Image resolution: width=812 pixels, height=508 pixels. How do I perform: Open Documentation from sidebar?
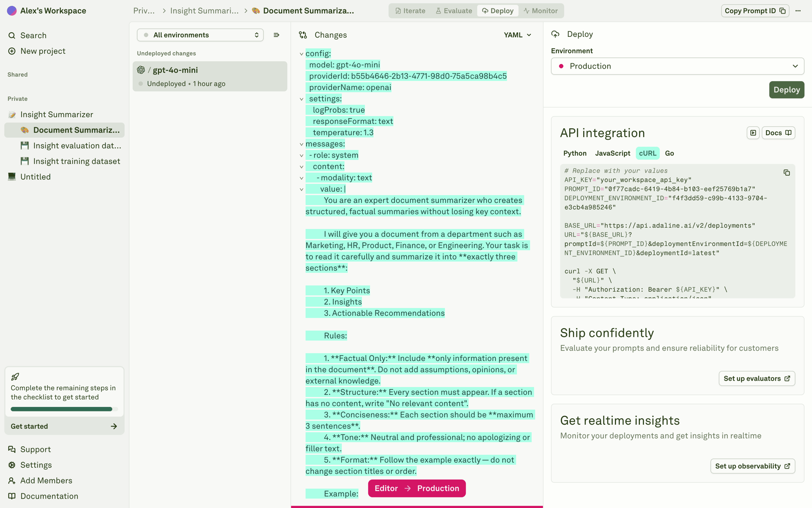pyautogui.click(x=49, y=496)
